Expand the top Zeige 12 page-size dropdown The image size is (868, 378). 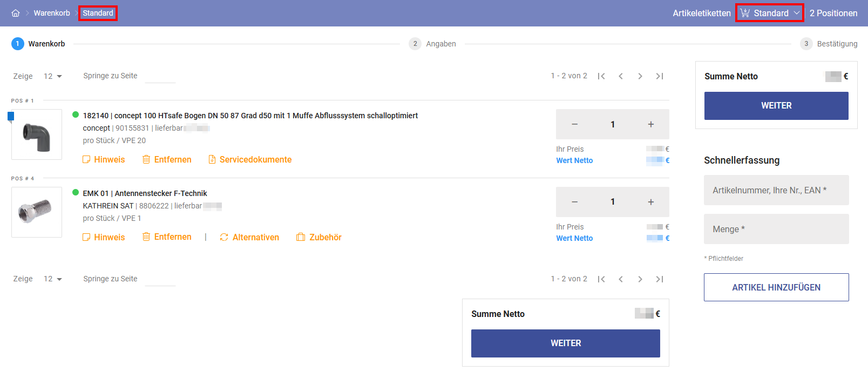click(53, 76)
